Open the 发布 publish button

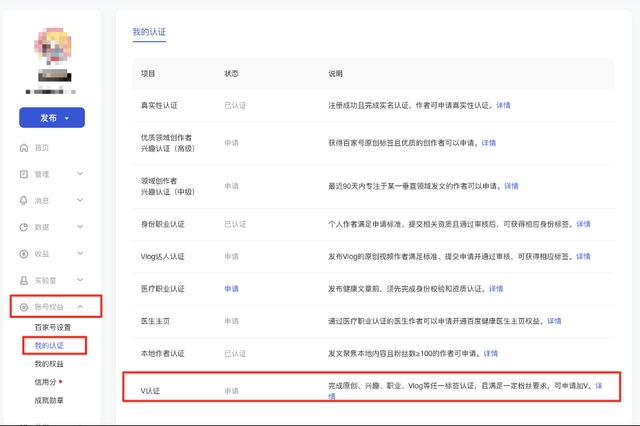(52, 118)
